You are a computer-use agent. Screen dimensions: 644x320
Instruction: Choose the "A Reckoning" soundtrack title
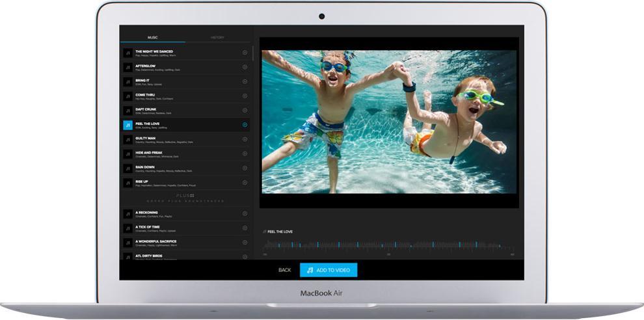[x=146, y=213]
